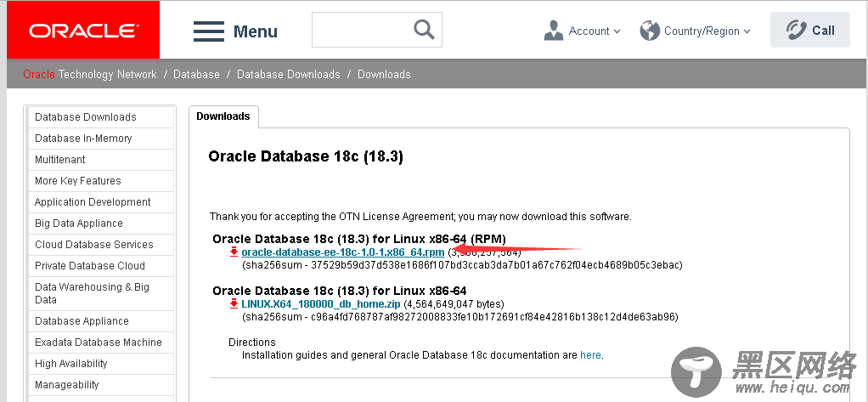Click the Oracle logo

pos(83,31)
